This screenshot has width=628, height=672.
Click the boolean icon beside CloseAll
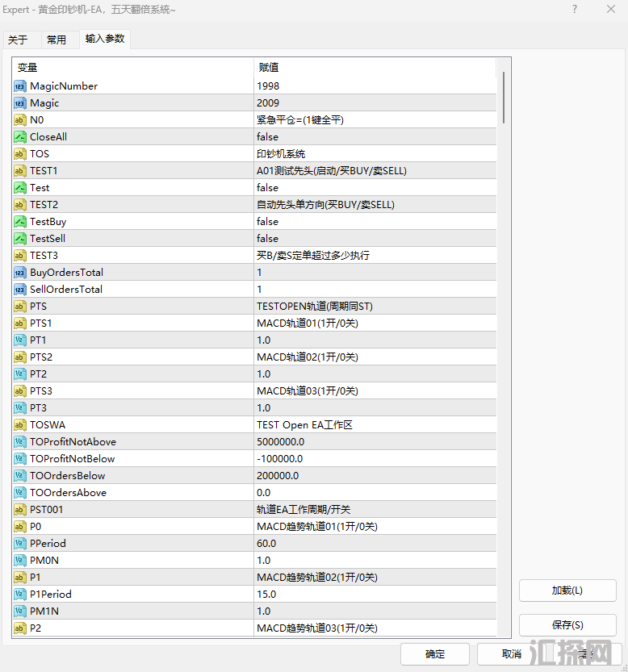(20, 137)
